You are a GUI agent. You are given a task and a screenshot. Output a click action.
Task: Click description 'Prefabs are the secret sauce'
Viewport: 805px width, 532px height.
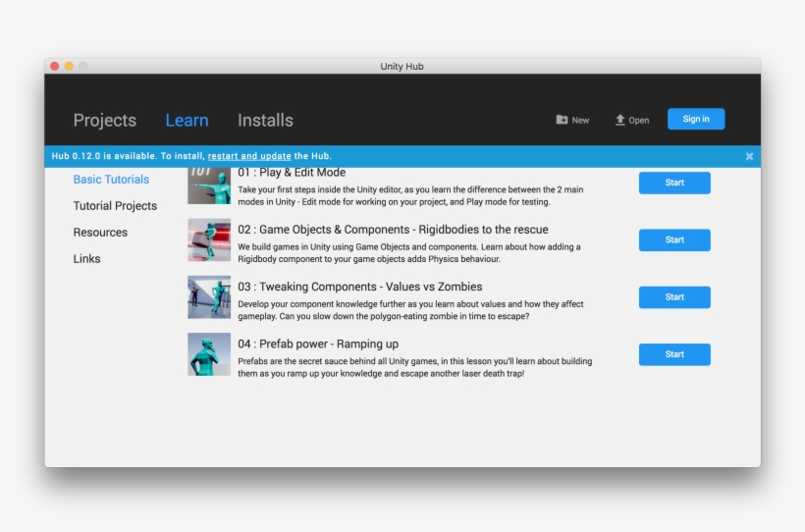415,367
